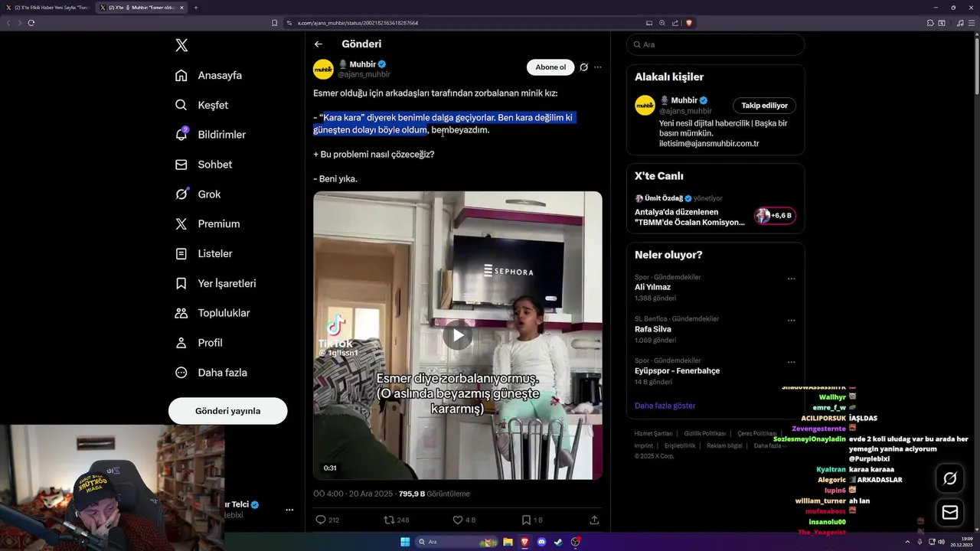Open Rafa Silva trend
This screenshot has height=551, width=980.
click(653, 329)
